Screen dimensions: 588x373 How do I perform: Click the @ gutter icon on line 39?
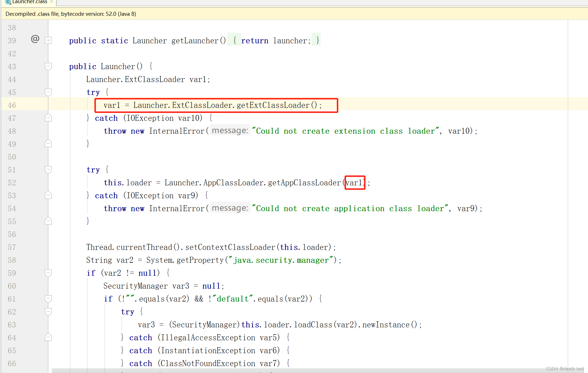[35, 39]
